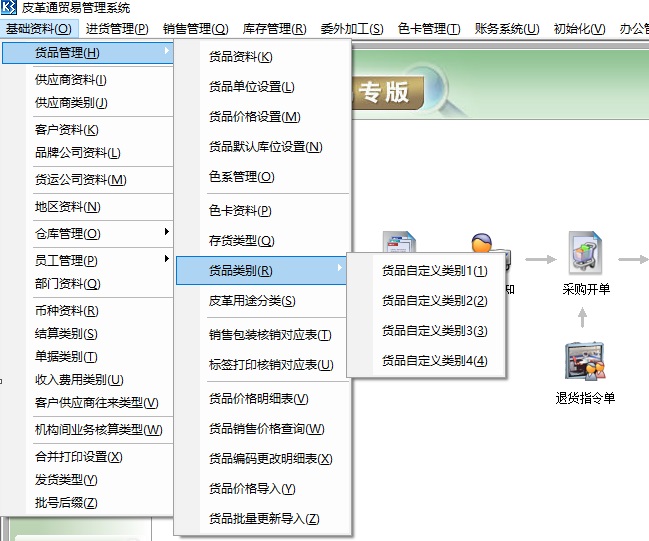This screenshot has height=541, width=649.
Task: Open the 账务系统(U) menu
Action: click(507, 29)
